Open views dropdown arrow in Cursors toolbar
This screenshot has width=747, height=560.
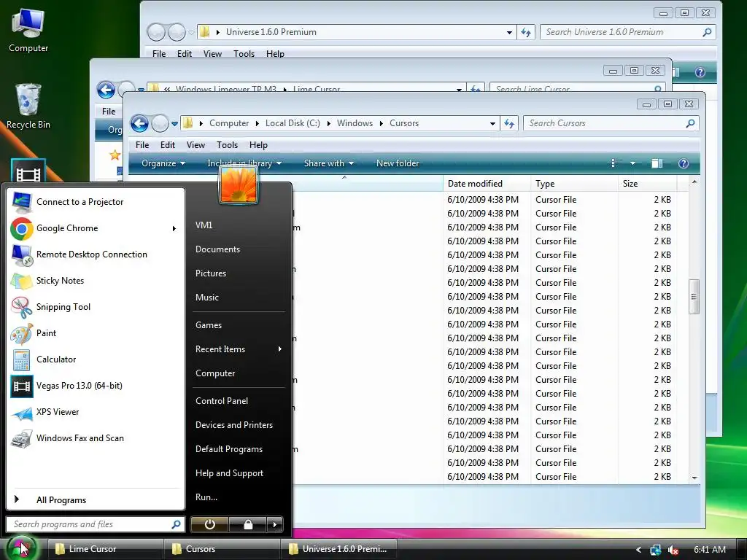(632, 163)
